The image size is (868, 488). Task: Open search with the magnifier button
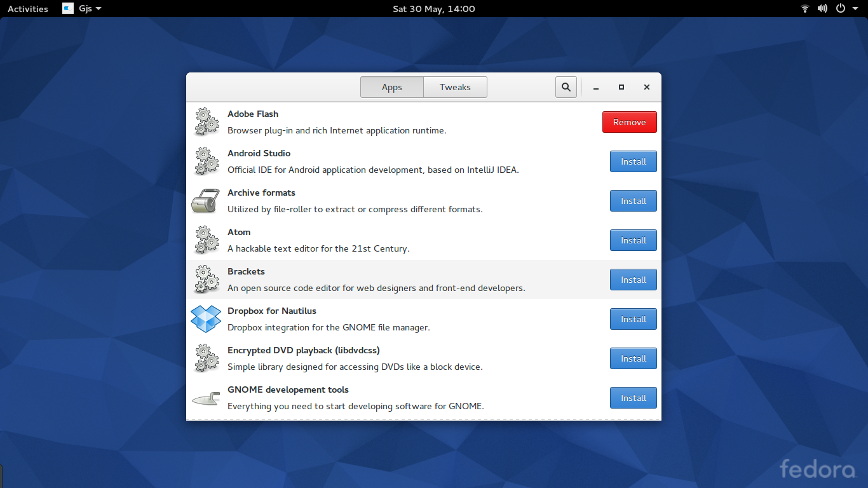566,87
